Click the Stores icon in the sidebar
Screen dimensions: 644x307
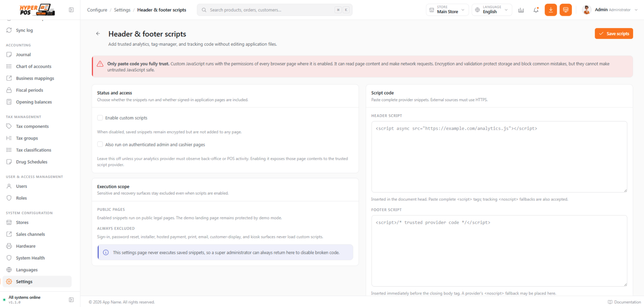9,223
